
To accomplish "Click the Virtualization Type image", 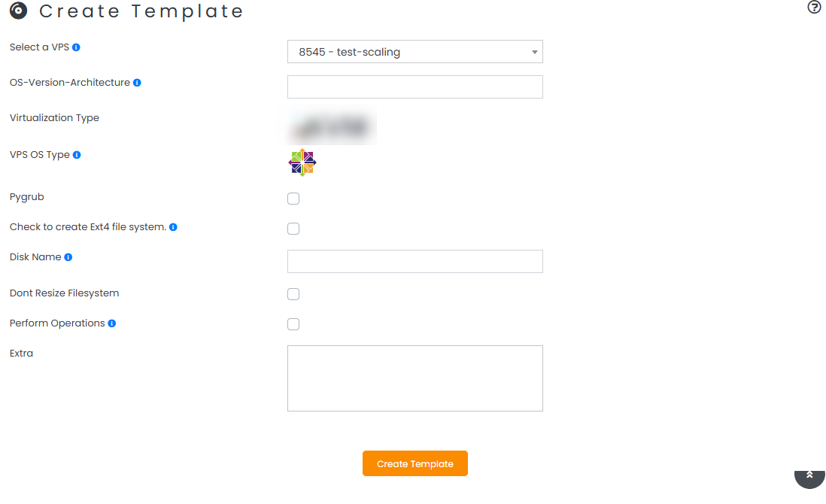I will pos(331,127).
